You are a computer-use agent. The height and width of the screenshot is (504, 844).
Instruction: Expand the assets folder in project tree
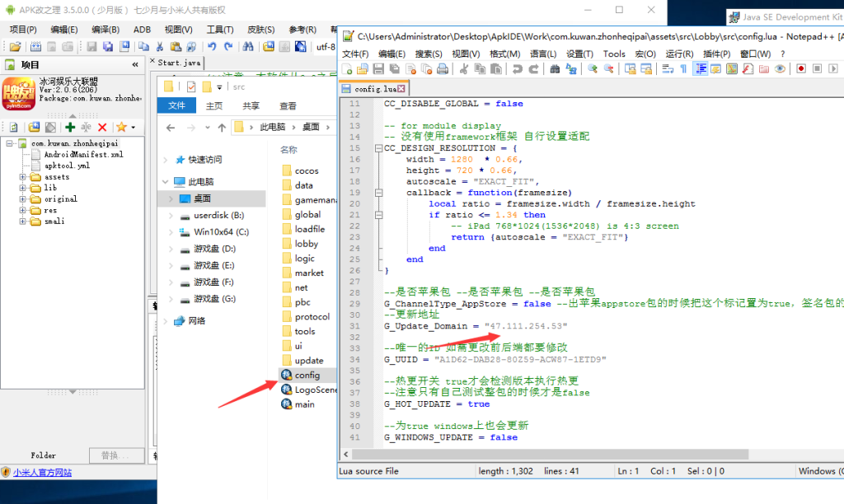(23, 177)
